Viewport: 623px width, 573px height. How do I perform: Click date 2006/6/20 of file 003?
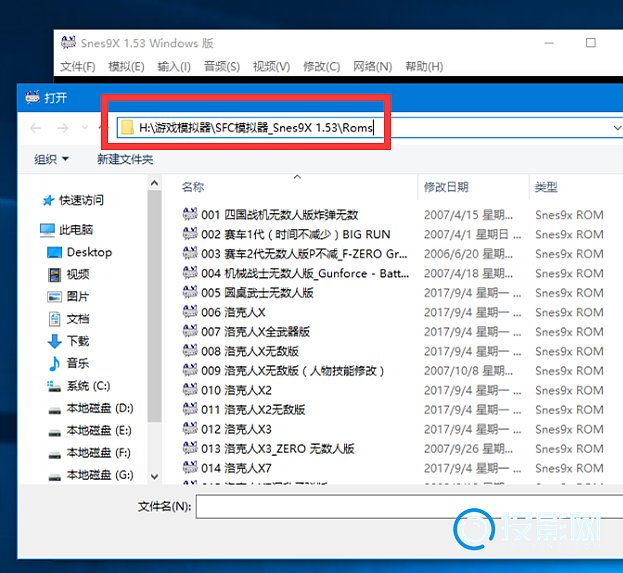[x=468, y=254]
